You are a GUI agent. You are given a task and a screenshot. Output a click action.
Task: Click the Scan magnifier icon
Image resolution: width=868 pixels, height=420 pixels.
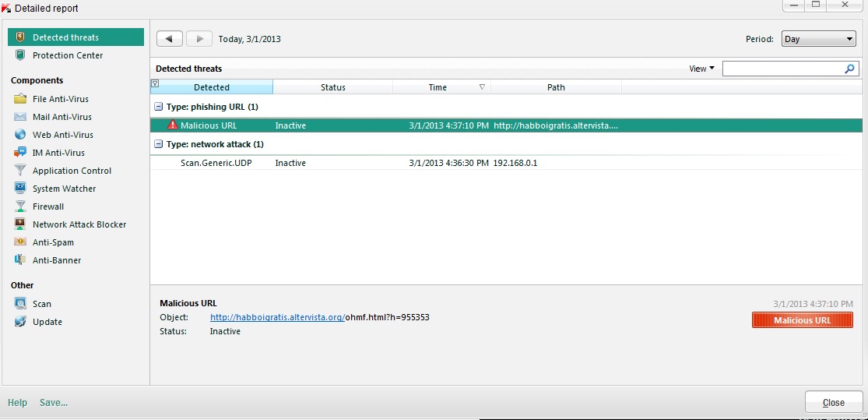[x=20, y=303]
